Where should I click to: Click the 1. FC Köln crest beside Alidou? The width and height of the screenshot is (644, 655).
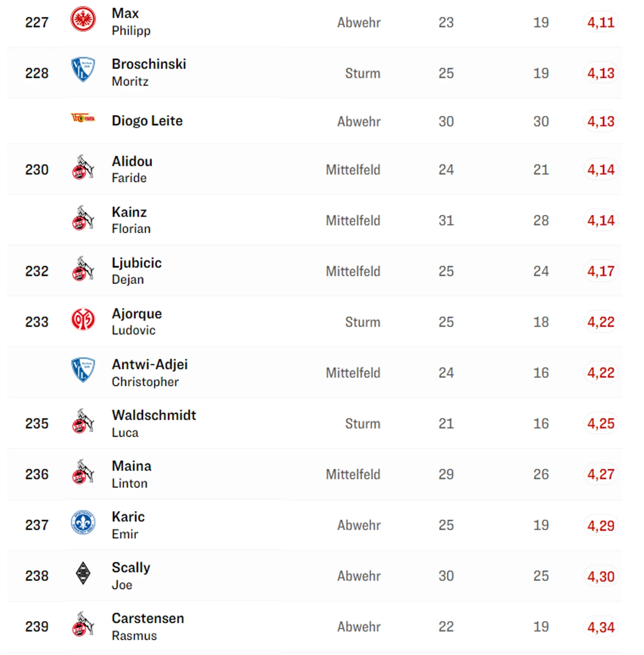tap(83, 167)
